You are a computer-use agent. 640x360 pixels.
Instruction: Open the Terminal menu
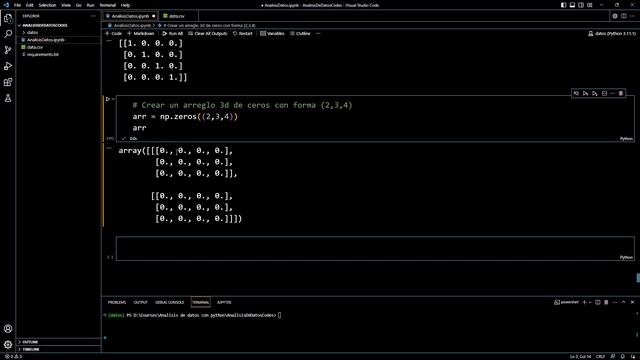107,5
